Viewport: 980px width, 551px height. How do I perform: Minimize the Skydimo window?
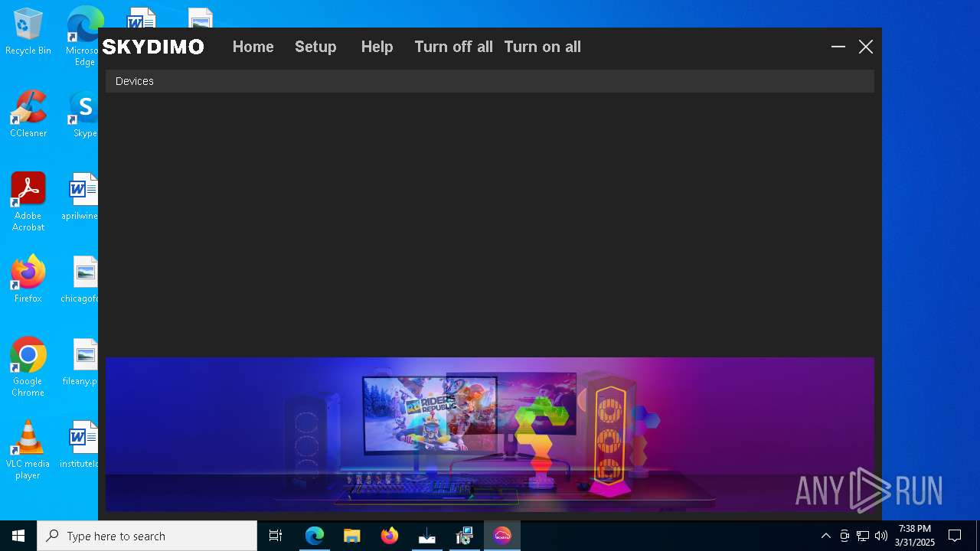click(x=838, y=47)
